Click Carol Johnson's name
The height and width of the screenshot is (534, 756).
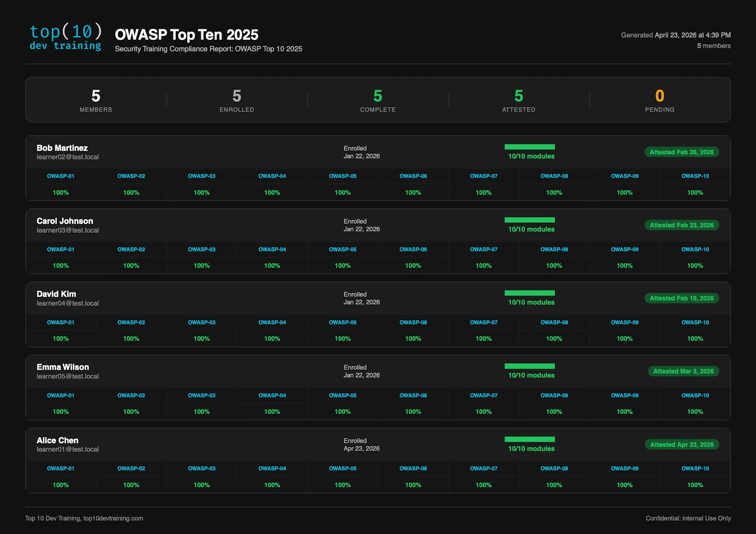tap(65, 221)
